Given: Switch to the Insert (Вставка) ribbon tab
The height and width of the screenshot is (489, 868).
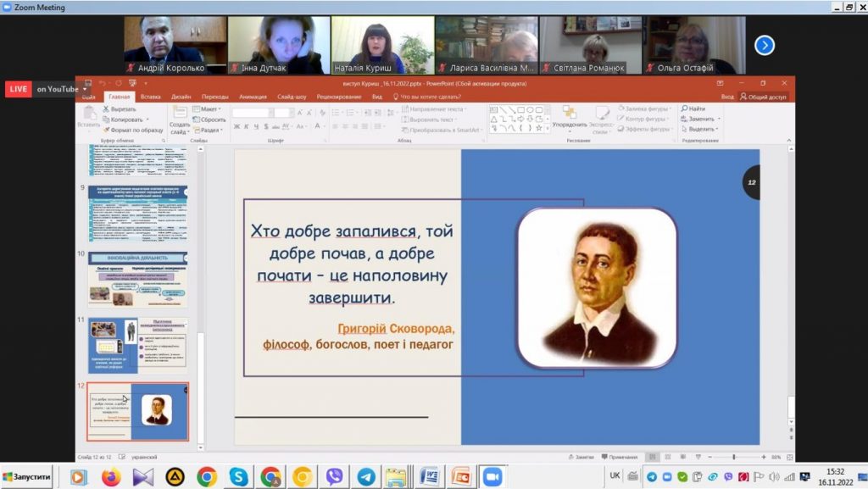Looking at the screenshot, I should [151, 97].
